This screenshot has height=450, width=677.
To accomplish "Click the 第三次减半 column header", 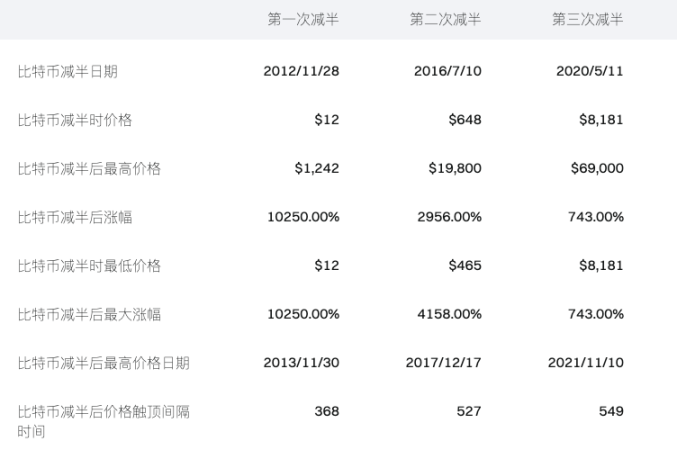I will click(x=588, y=20).
